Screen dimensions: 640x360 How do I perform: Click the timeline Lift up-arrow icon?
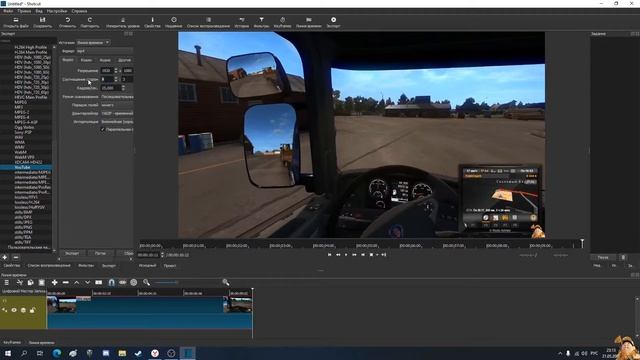(x=76, y=282)
